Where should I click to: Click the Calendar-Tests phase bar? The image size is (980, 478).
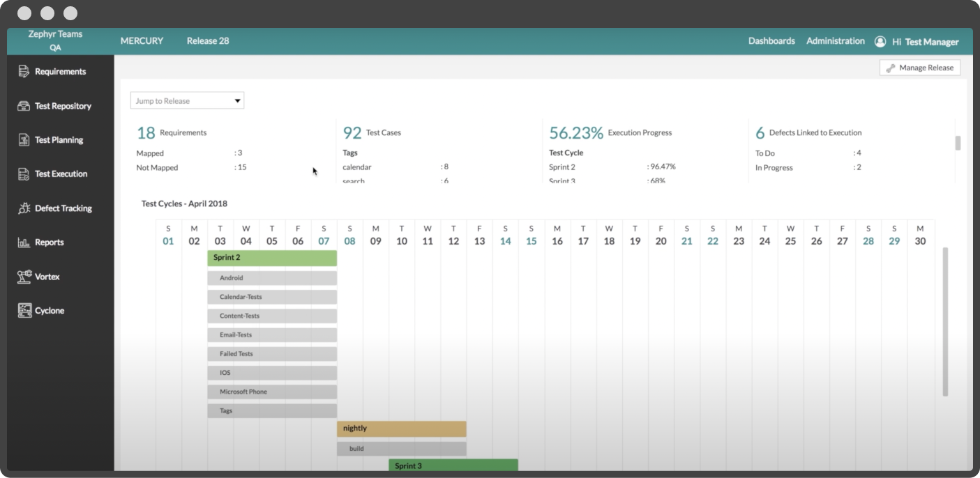(272, 297)
